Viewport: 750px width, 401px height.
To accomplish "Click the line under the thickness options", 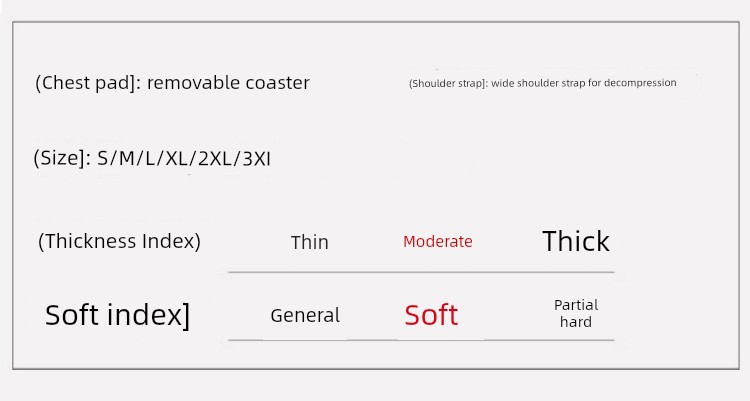I will click(420, 272).
